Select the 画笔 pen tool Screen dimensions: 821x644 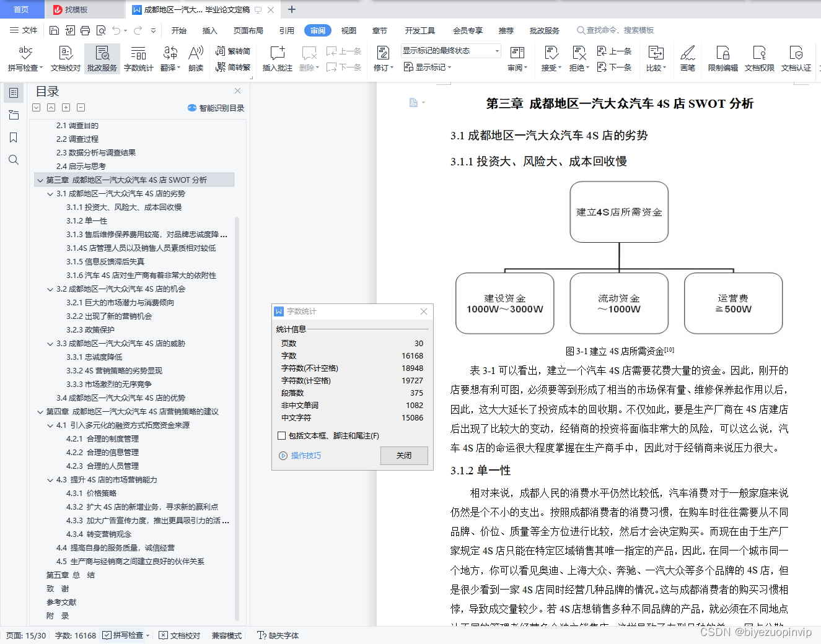coord(687,59)
